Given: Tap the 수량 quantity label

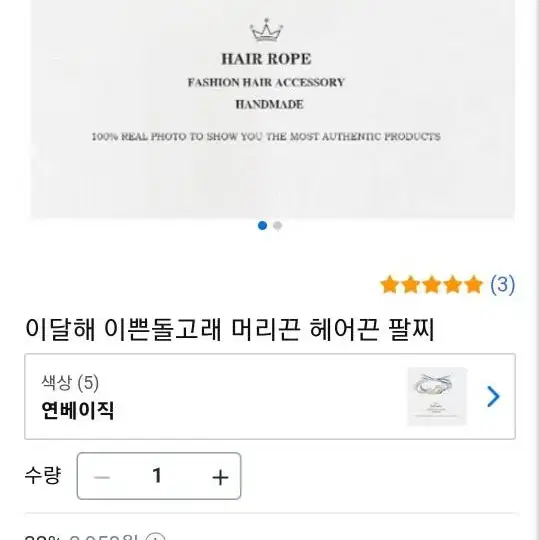Looking at the screenshot, I should click(x=43, y=475).
